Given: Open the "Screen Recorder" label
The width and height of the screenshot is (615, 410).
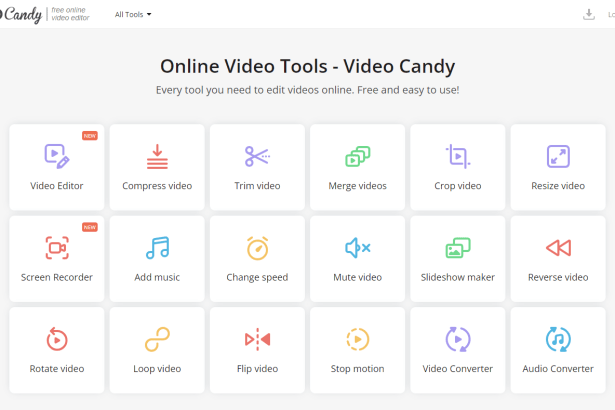Looking at the screenshot, I should 57,277.
